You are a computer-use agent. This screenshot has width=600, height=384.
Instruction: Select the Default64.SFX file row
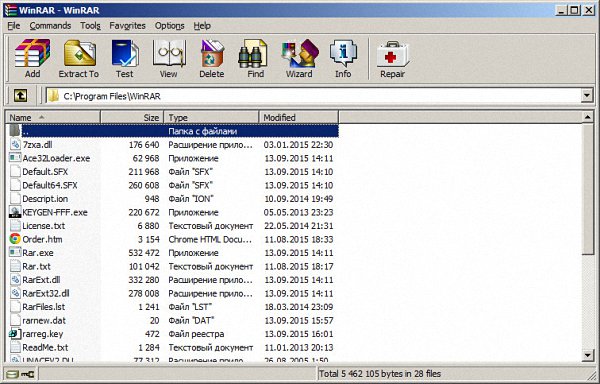click(x=172, y=185)
